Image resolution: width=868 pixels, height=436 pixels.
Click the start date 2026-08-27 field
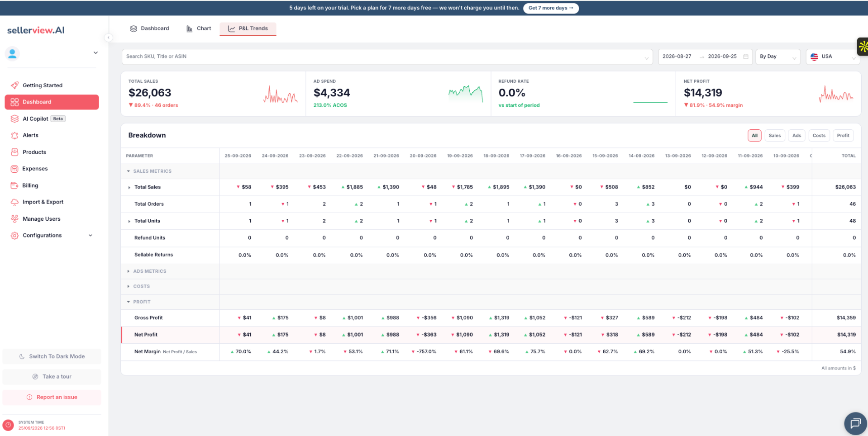(677, 57)
